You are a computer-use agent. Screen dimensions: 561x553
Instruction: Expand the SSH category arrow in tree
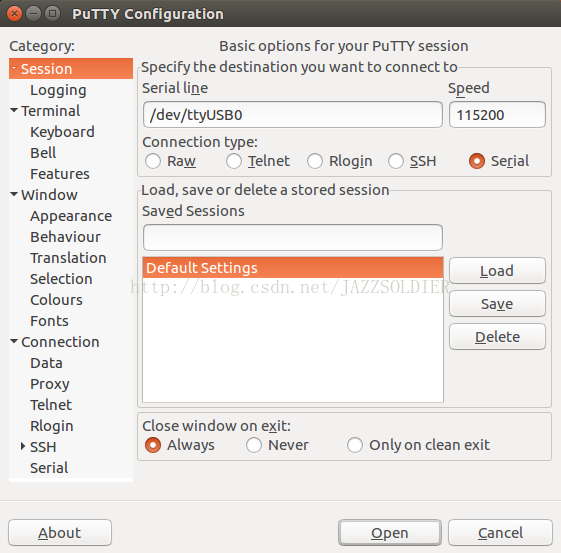point(23,446)
